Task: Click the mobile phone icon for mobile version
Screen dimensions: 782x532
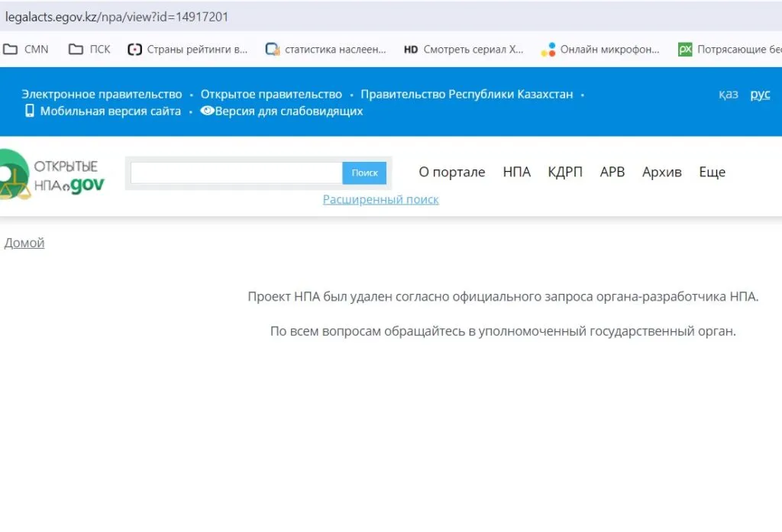Action: point(30,111)
